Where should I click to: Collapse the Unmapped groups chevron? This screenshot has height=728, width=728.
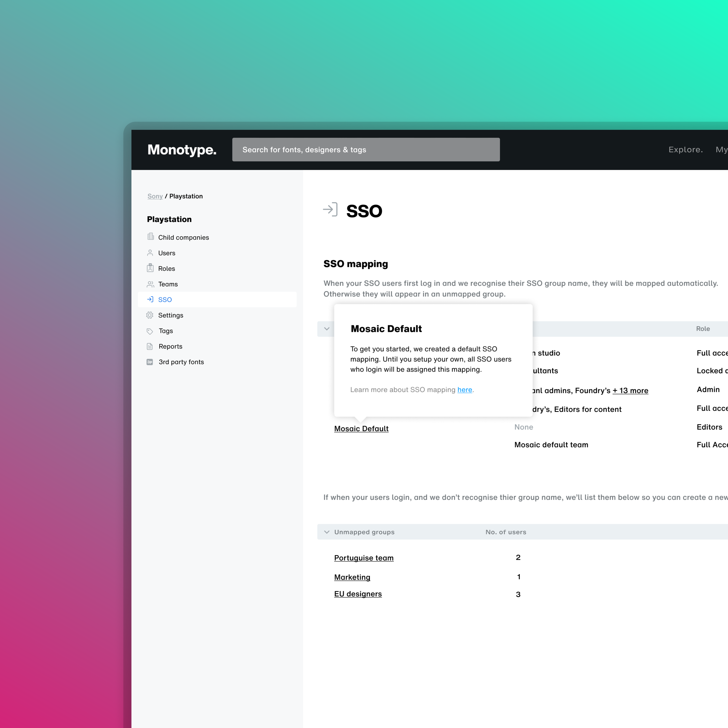tap(326, 532)
